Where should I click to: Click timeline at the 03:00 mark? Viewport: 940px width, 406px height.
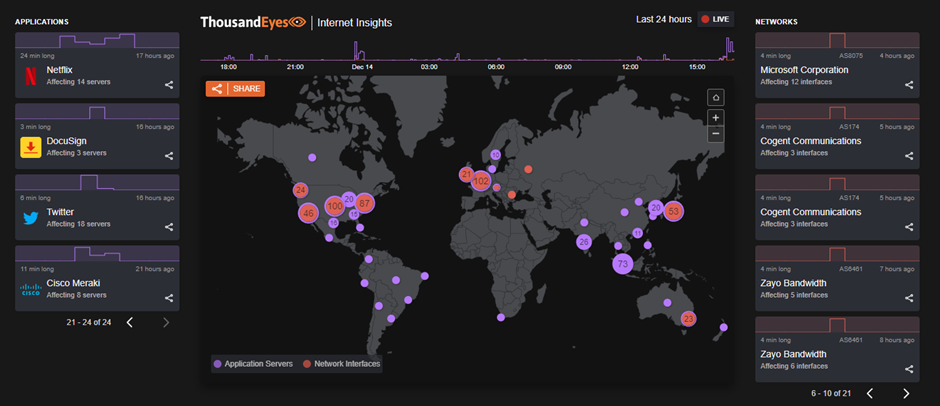(x=429, y=67)
